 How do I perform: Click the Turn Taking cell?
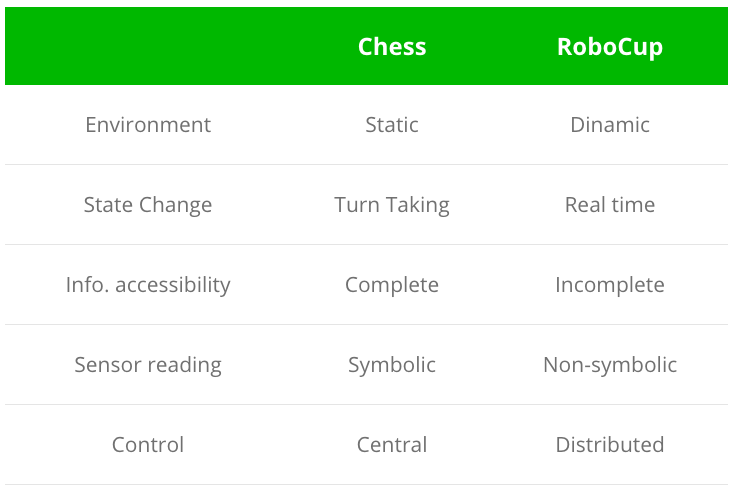tap(392, 205)
